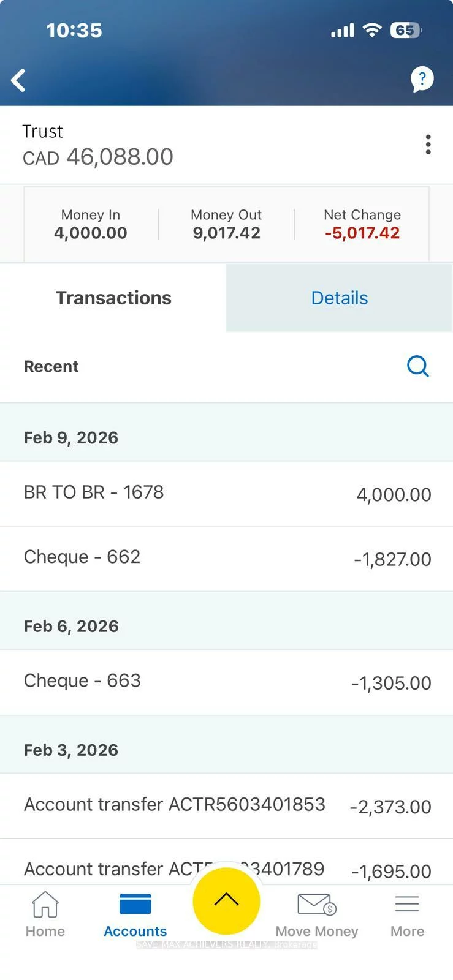The width and height of the screenshot is (453, 980).
Task: Select the Transactions tab
Action: point(113,298)
